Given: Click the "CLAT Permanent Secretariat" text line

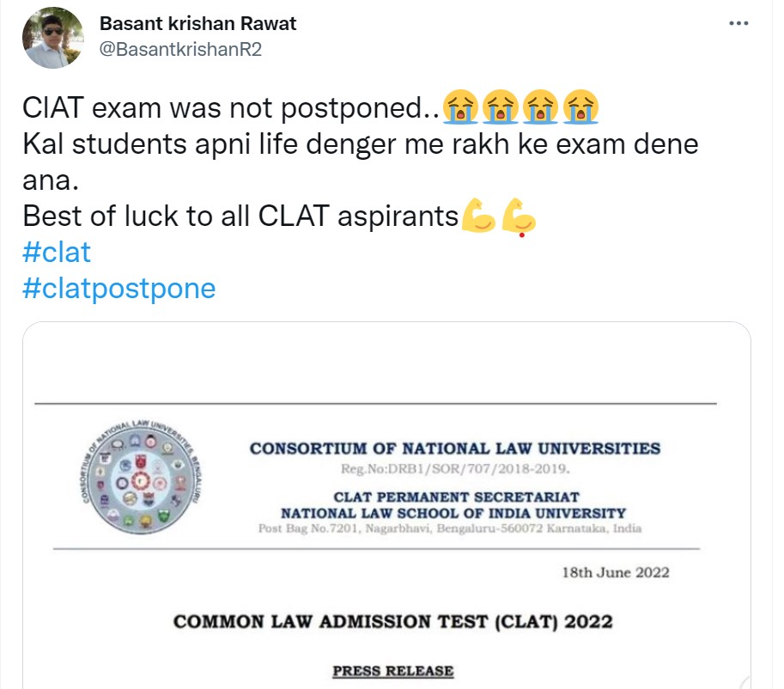Looking at the screenshot, I should 455,497.
